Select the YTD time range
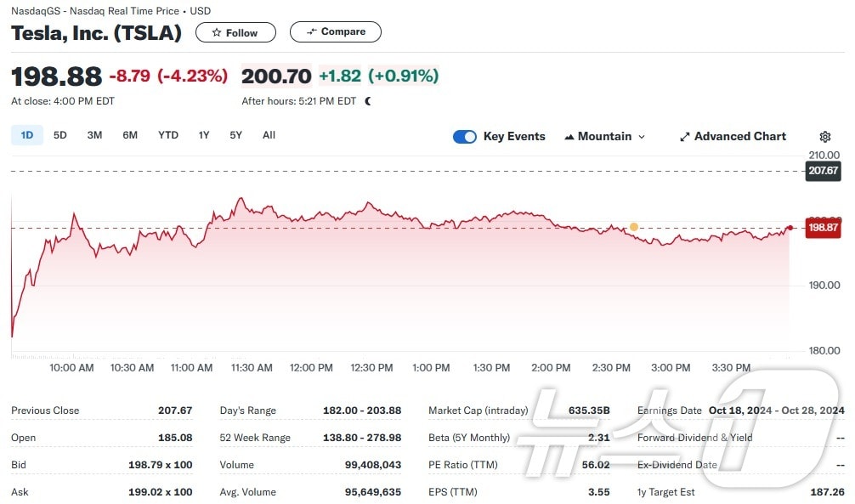This screenshot has height=504, width=855. (167, 134)
